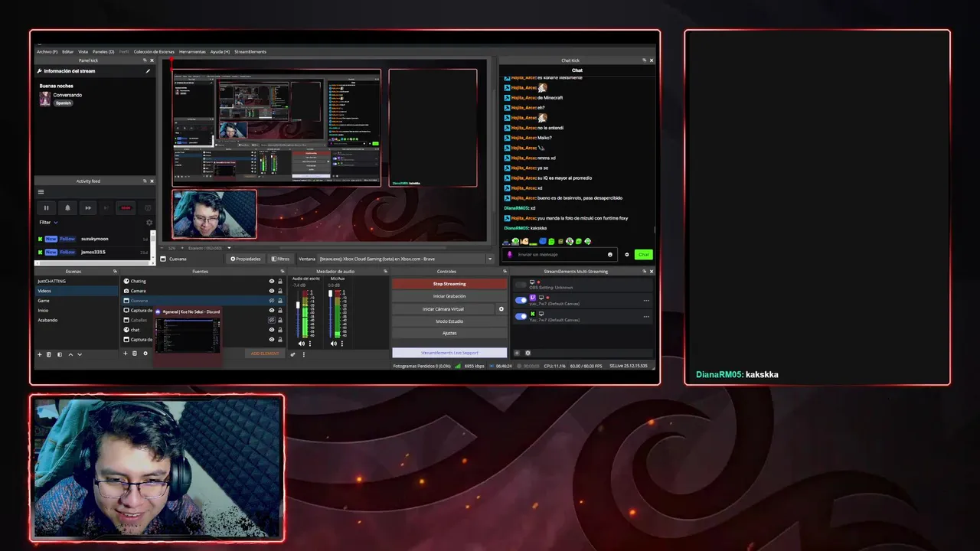Expand the Filter dropdown in Activity feed

tap(49, 223)
